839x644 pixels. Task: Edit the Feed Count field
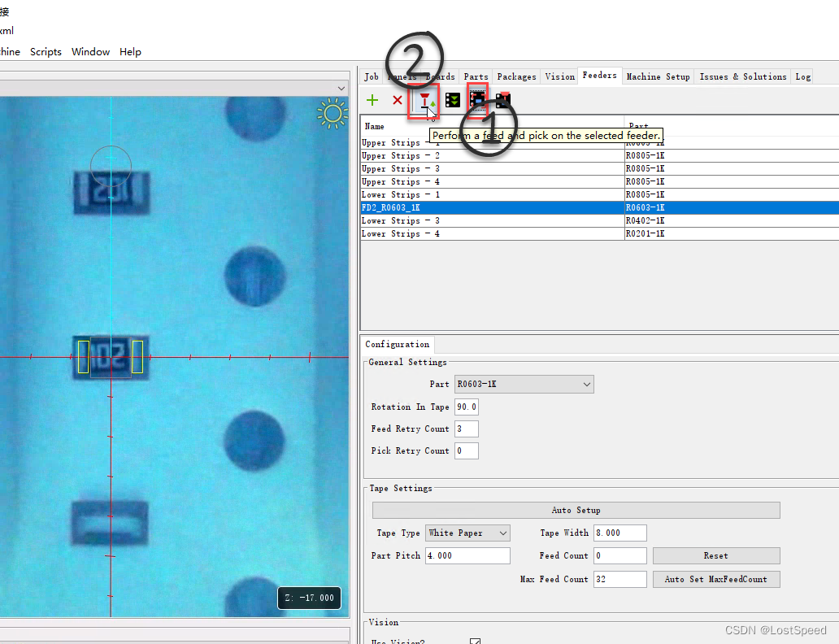click(x=619, y=555)
